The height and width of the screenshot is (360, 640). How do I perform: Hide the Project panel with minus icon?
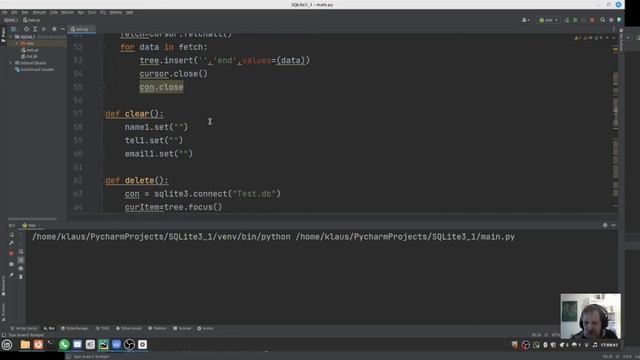pos(62,29)
